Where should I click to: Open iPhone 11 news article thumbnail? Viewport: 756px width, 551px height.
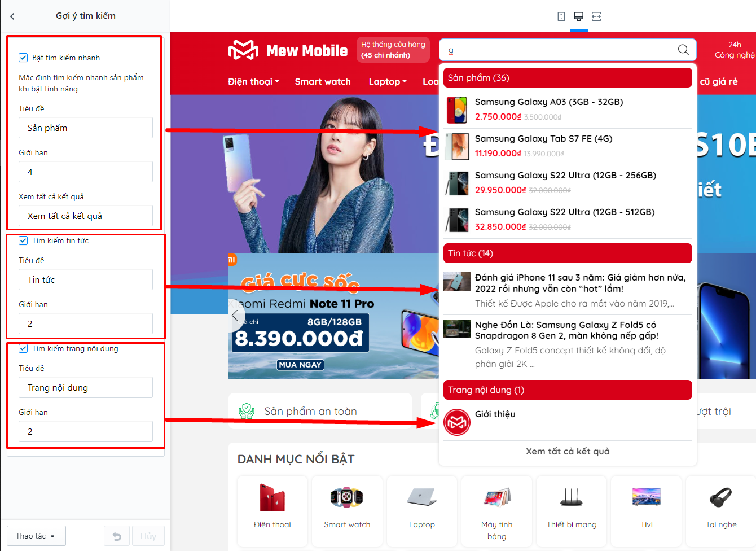tap(457, 281)
